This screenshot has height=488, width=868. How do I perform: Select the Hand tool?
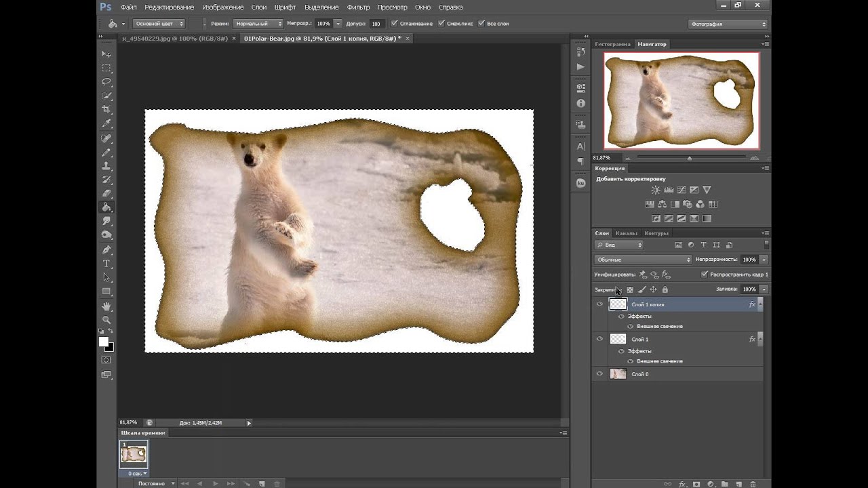click(106, 306)
